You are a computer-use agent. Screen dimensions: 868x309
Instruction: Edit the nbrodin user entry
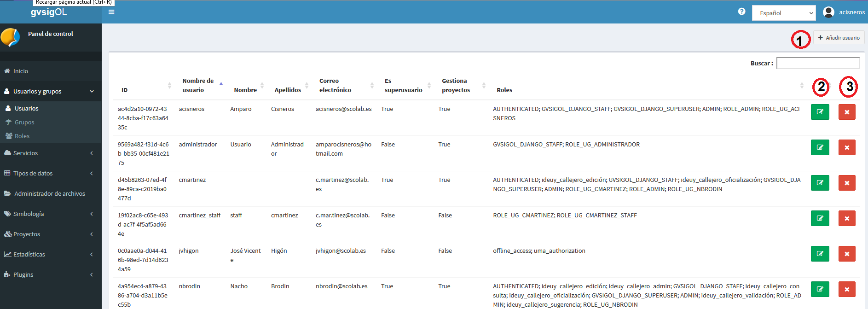tap(820, 289)
